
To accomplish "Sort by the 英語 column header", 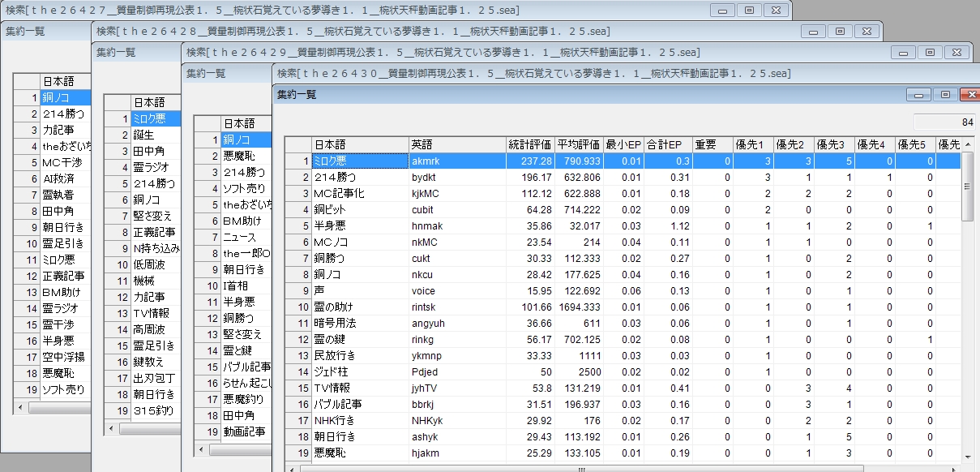I will pyautogui.click(x=456, y=145).
